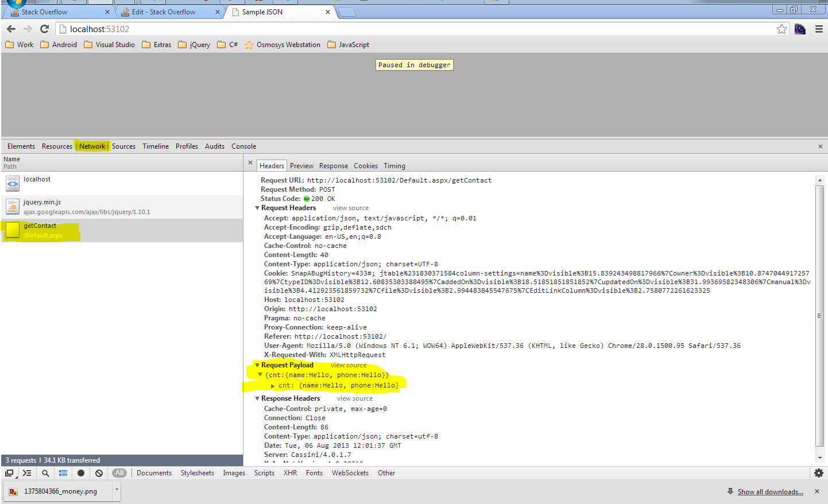Click the search magnifier icon in DevTools
The width and height of the screenshot is (828, 504).
(45, 473)
